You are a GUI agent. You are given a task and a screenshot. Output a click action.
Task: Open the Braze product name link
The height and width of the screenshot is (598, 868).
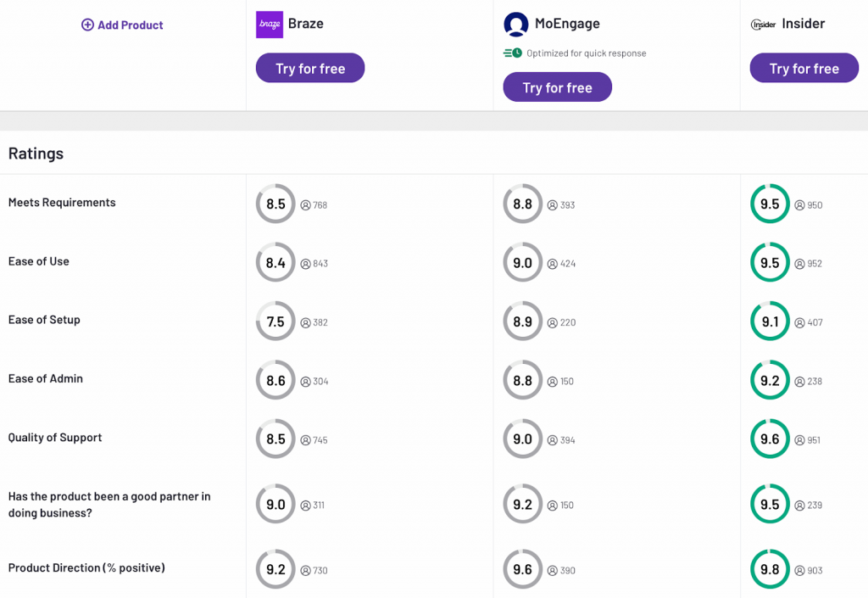coord(305,24)
